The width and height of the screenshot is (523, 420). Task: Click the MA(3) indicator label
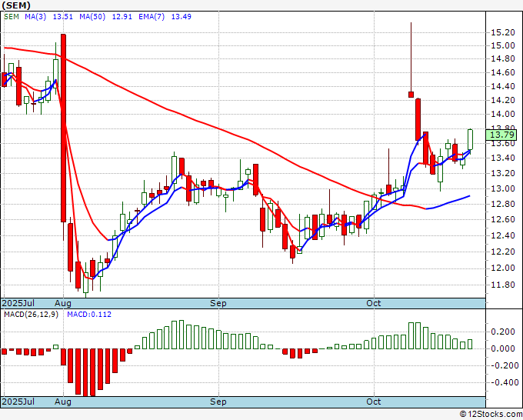(35, 17)
